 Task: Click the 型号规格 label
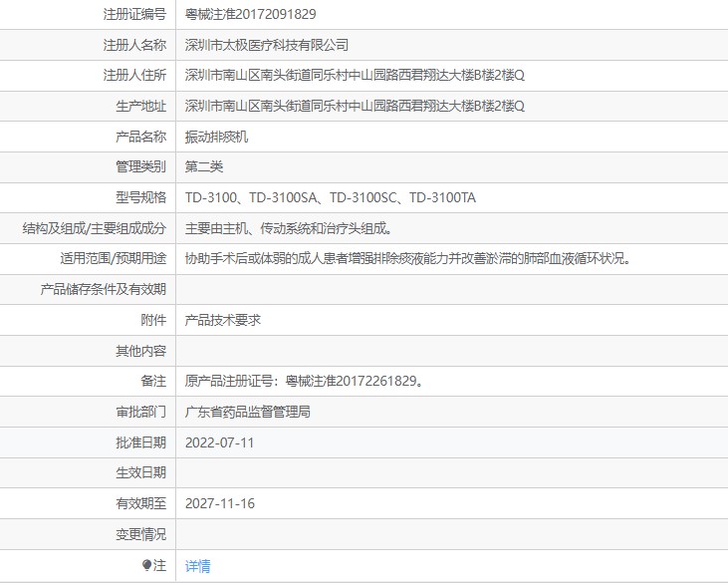141,198
